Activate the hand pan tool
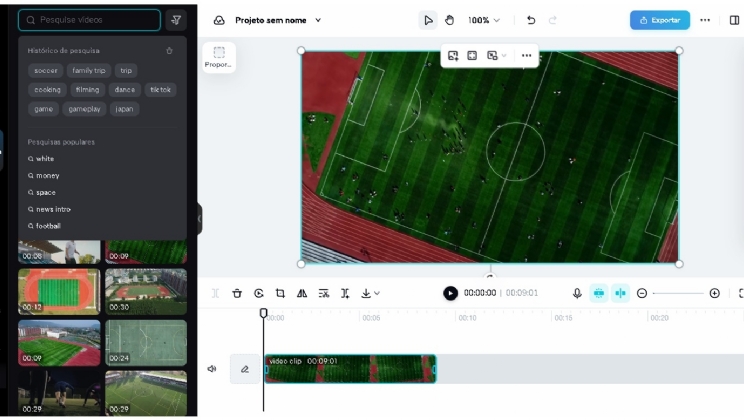Screen dimensions: 744x420 [449, 20]
